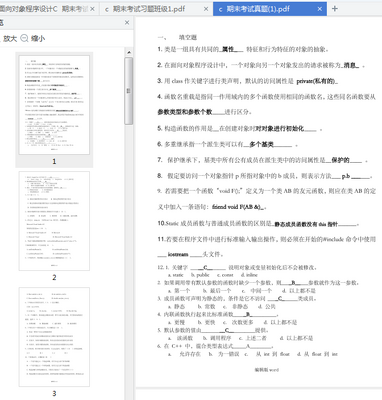Click the answer friend void F(AB &)
This screenshot has width=382, height=400.
tap(236, 207)
